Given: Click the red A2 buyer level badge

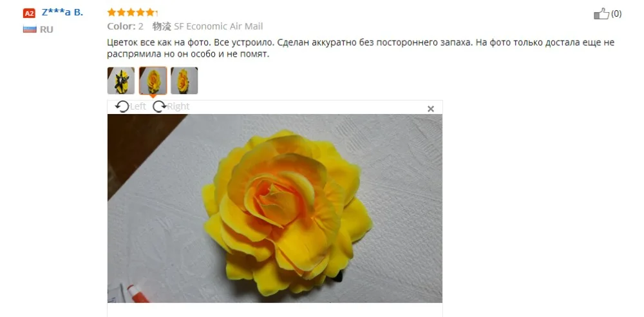Looking at the screenshot, I should [29, 14].
